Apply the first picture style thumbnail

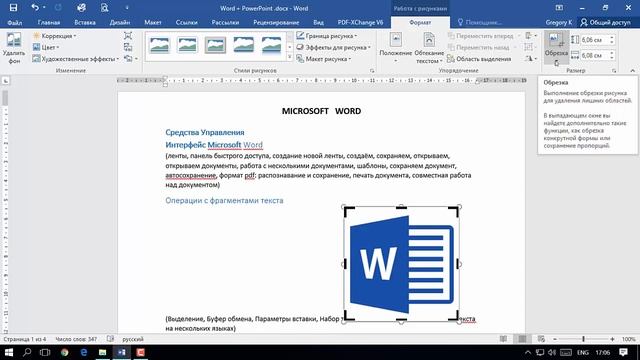click(159, 45)
